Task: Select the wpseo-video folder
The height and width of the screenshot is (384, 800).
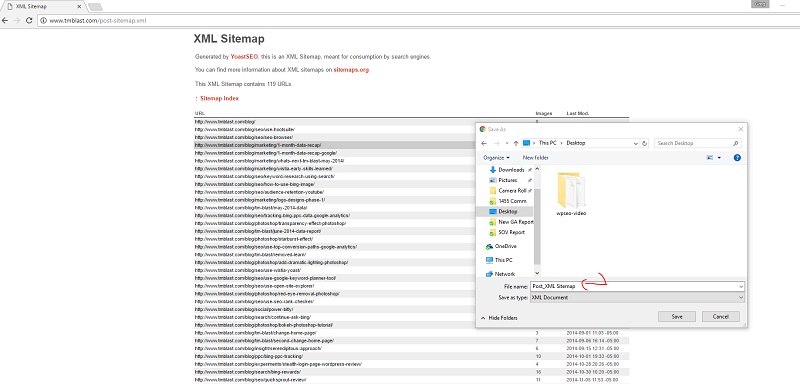Action: tap(571, 194)
